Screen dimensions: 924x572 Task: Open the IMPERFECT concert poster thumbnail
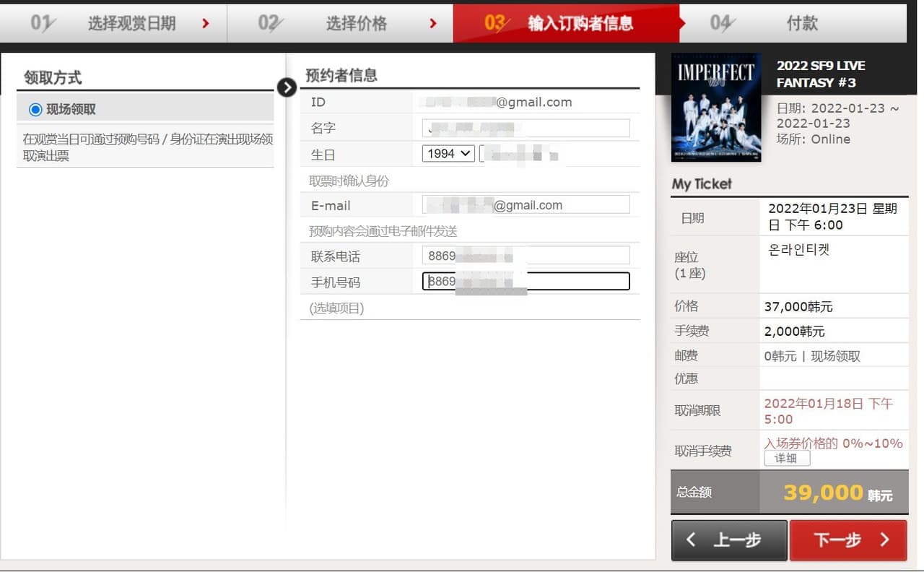tap(716, 107)
